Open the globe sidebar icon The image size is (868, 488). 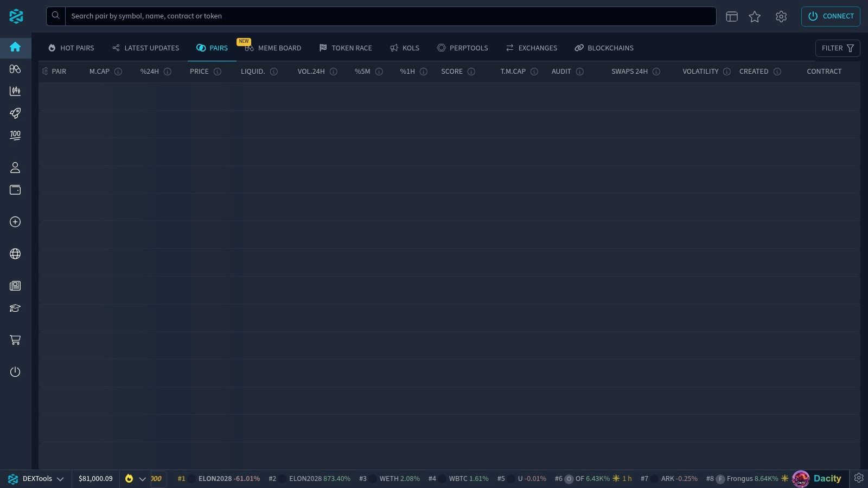coord(15,254)
